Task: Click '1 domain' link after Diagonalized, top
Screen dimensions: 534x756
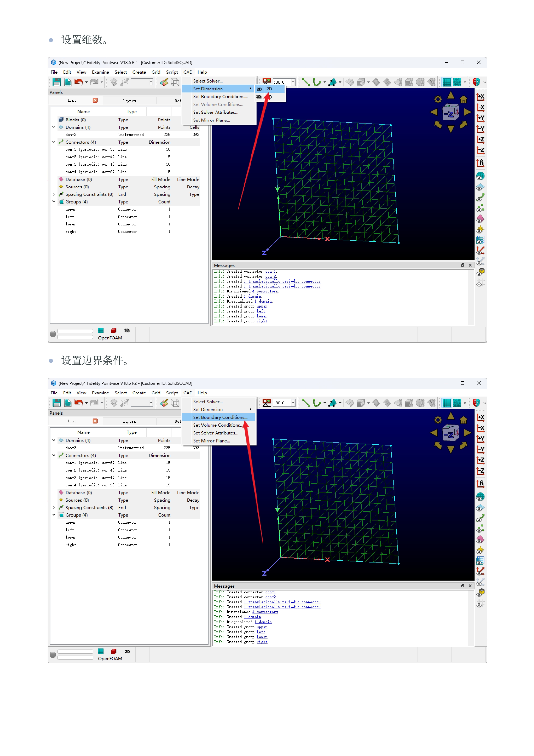Action: [263, 301]
